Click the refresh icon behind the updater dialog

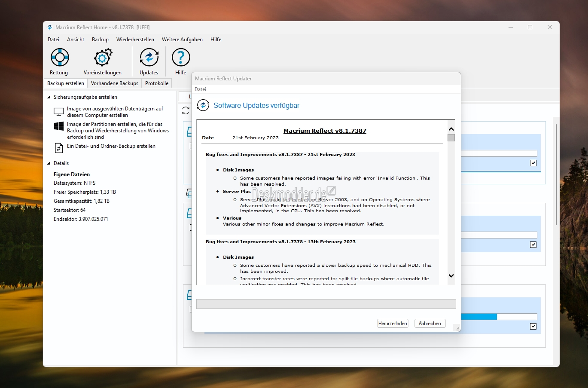coord(186,111)
